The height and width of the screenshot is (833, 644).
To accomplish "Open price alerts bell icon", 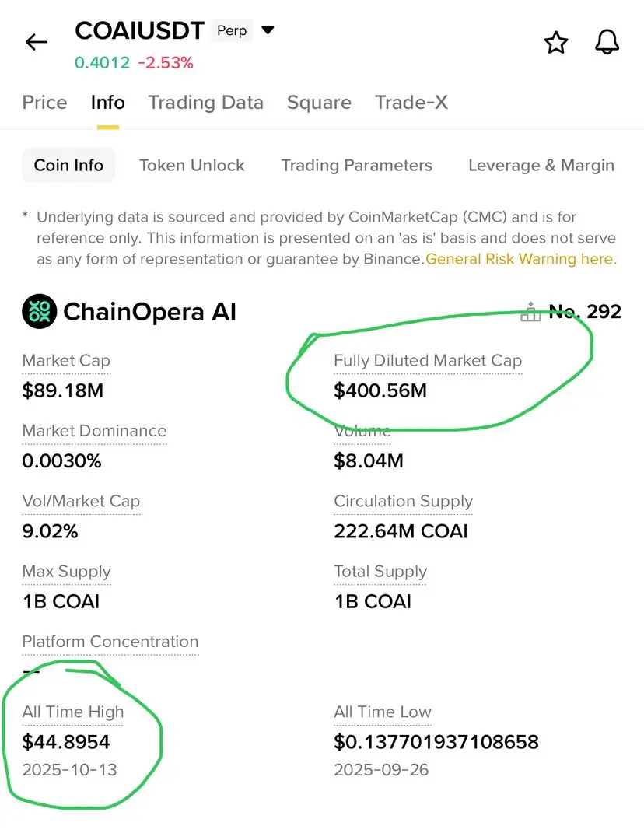I will 607,43.
